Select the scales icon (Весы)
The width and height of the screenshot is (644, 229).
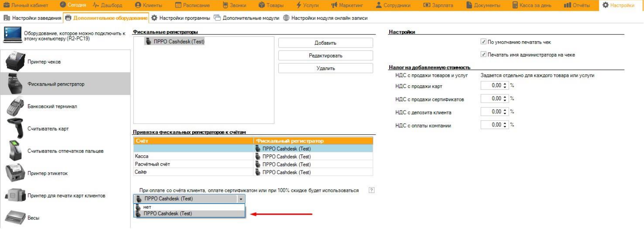click(15, 218)
